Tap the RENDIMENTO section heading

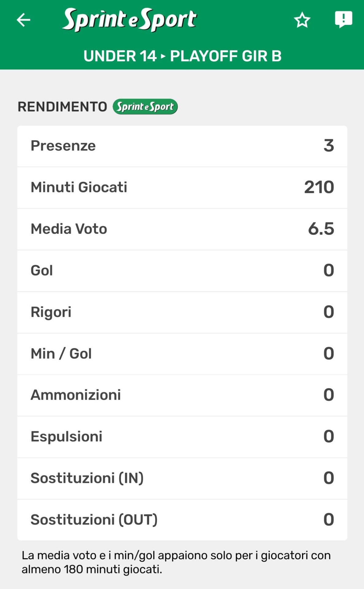[62, 107]
